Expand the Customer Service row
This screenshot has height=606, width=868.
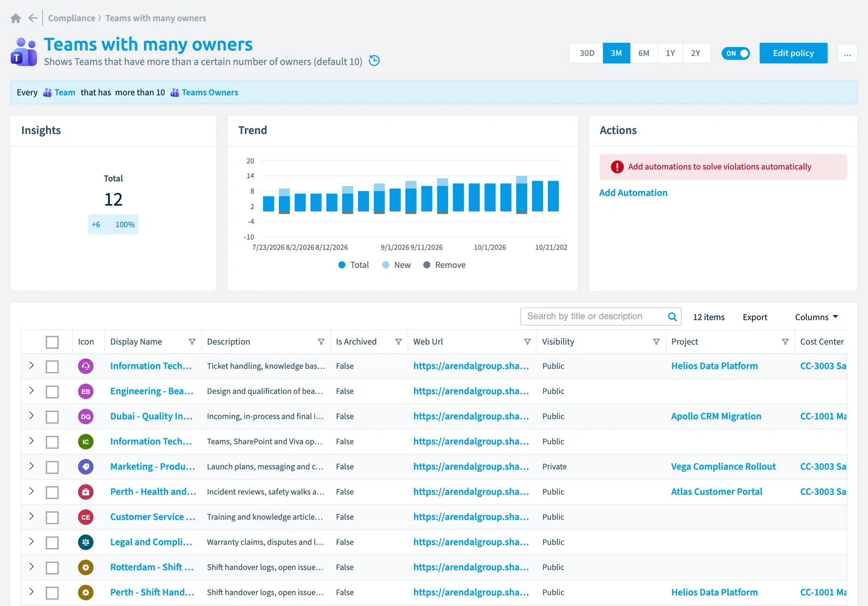coord(31,516)
